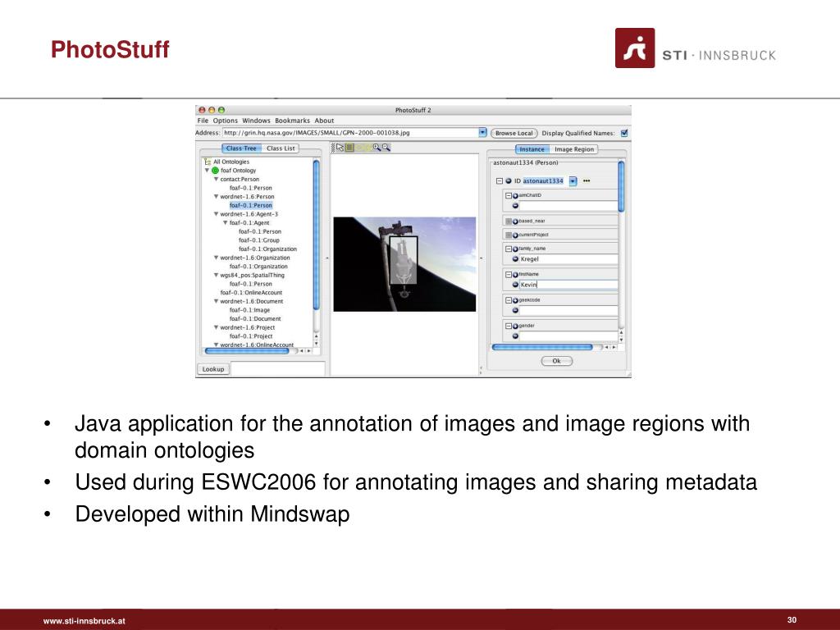840x630 pixels.
Task: Collapse the ID section box
Action: [x=500, y=181]
